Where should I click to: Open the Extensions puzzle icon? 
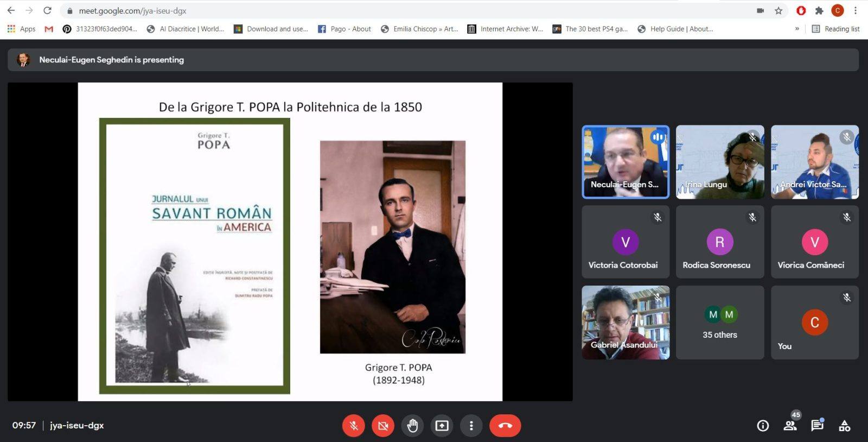tap(819, 10)
